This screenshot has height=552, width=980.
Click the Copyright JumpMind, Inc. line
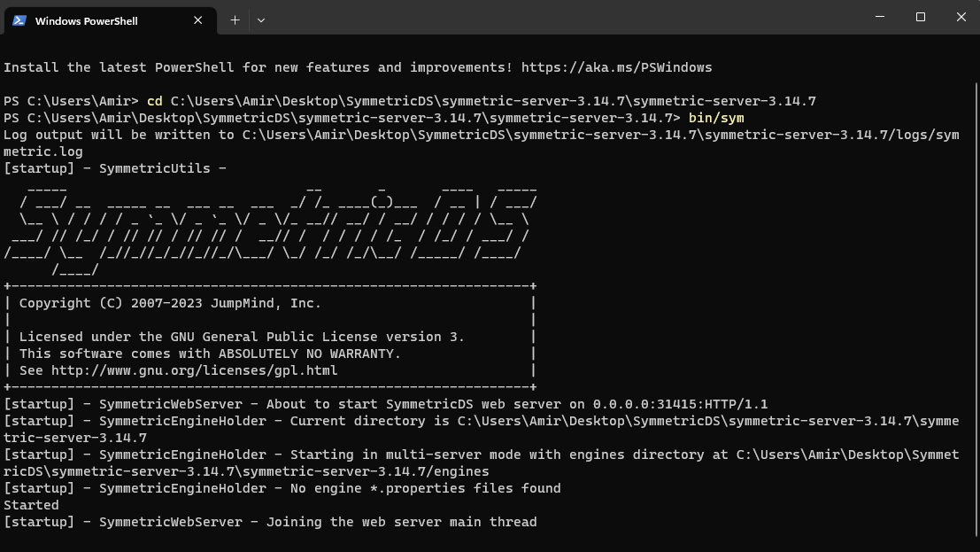click(170, 303)
